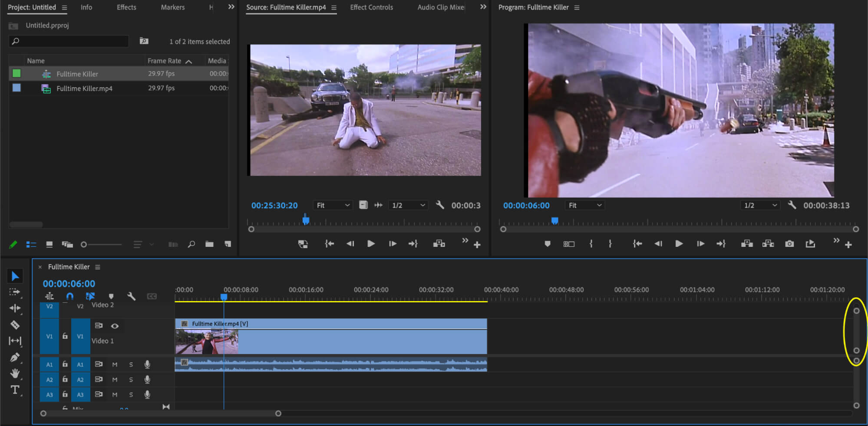This screenshot has height=426, width=868.
Task: Switch to Markers tab
Action: point(173,7)
